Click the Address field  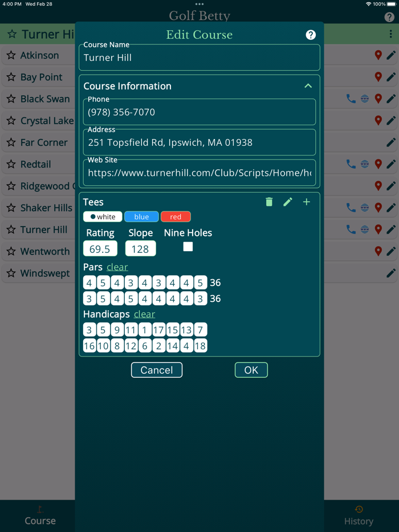pos(199,142)
